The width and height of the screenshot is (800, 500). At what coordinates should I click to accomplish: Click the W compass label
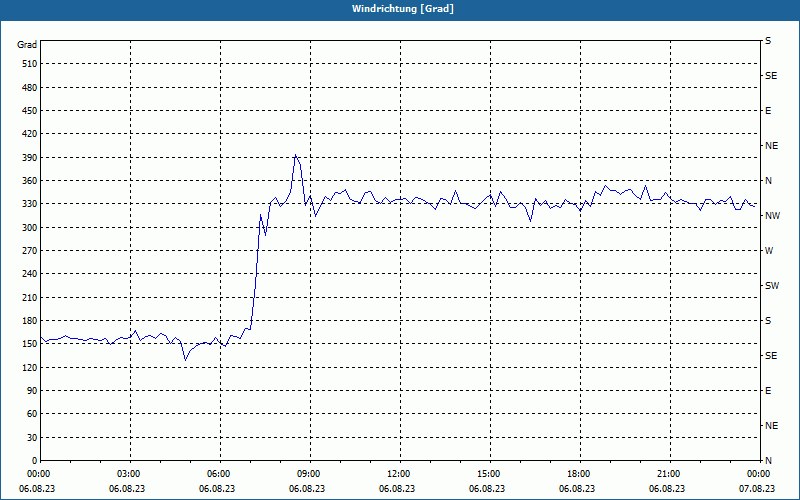click(x=769, y=251)
